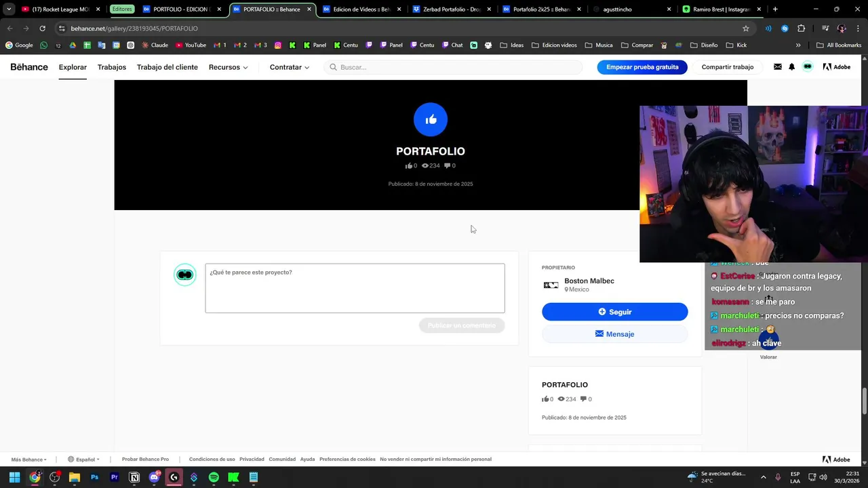The image size is (868, 488).
Task: Open Preferencias de cookies footer link
Action: coord(347,460)
